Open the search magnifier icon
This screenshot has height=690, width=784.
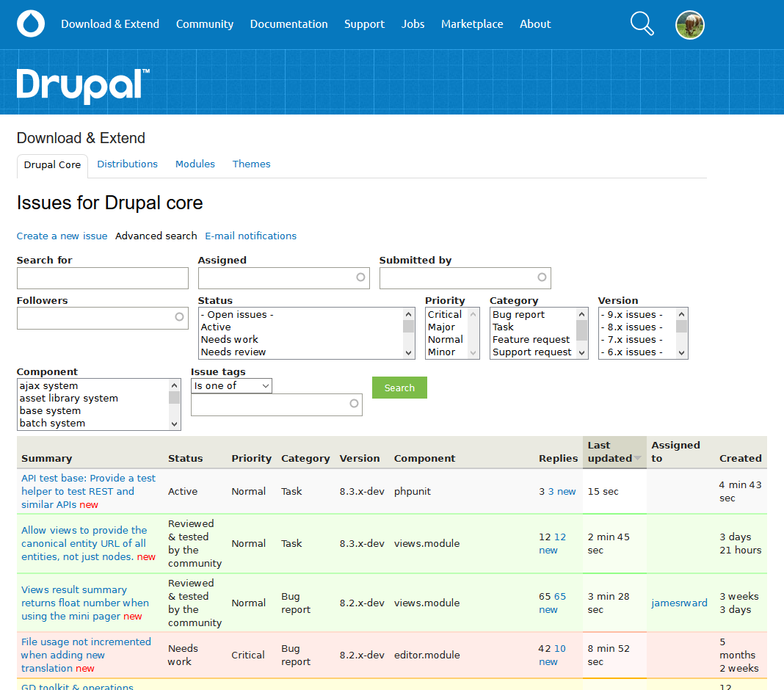click(x=642, y=23)
